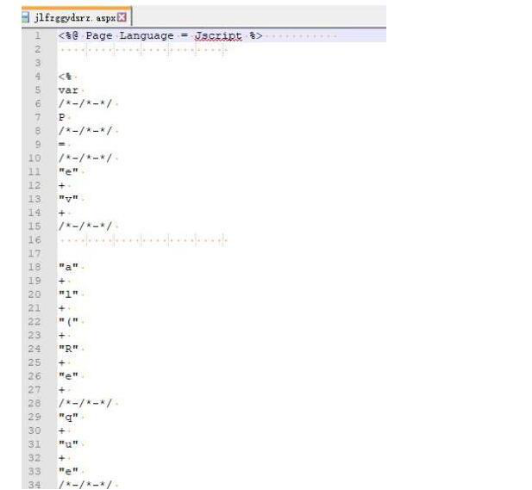This screenshot has height=490, width=532.
Task: Click the comment /*-/*-*/ on line 6
Action: (85, 103)
